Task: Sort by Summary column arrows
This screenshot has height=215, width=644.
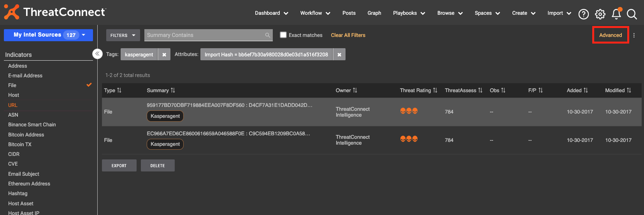Action: pos(173,90)
